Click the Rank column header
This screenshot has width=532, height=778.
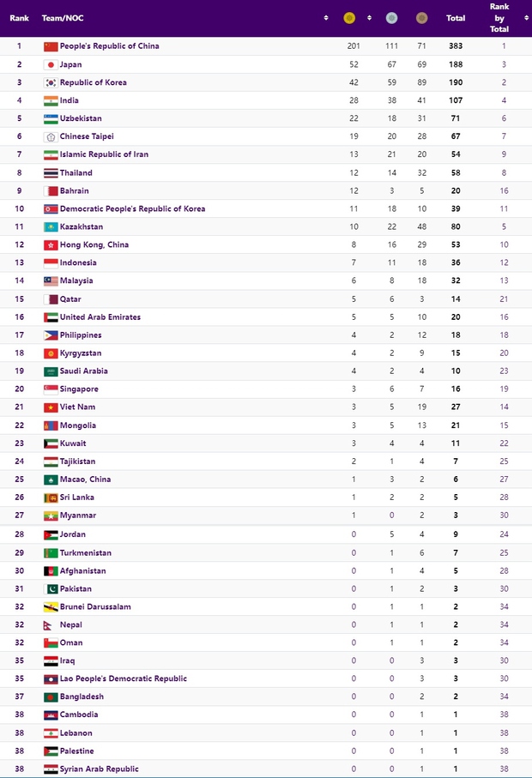19,17
